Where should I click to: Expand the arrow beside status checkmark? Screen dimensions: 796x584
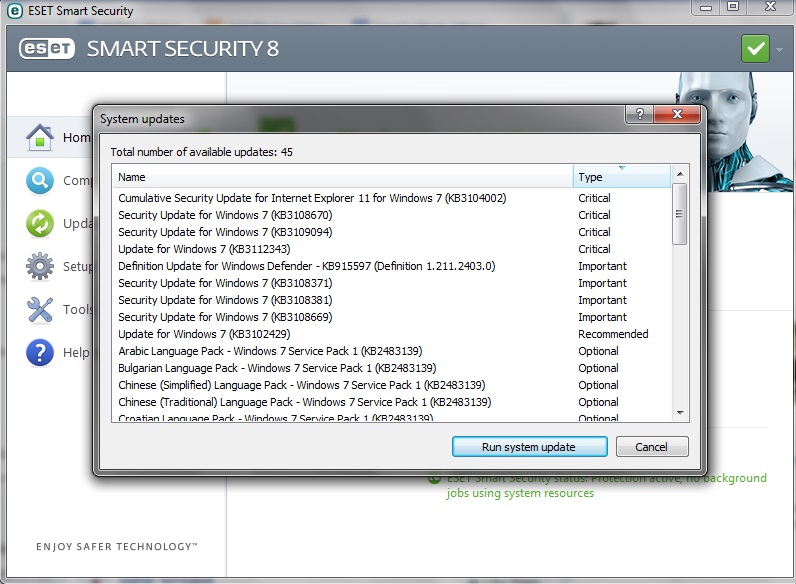click(x=779, y=50)
